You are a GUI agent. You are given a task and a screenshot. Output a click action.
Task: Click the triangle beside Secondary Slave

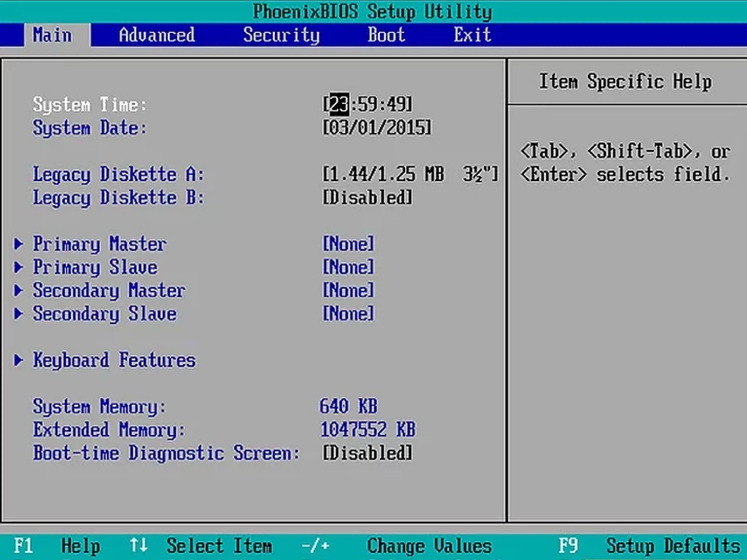19,314
